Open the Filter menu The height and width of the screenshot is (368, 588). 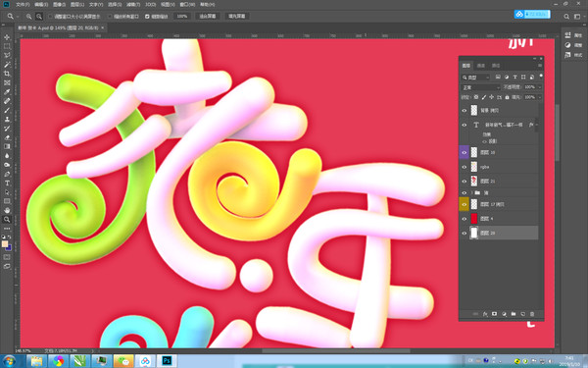(133, 5)
